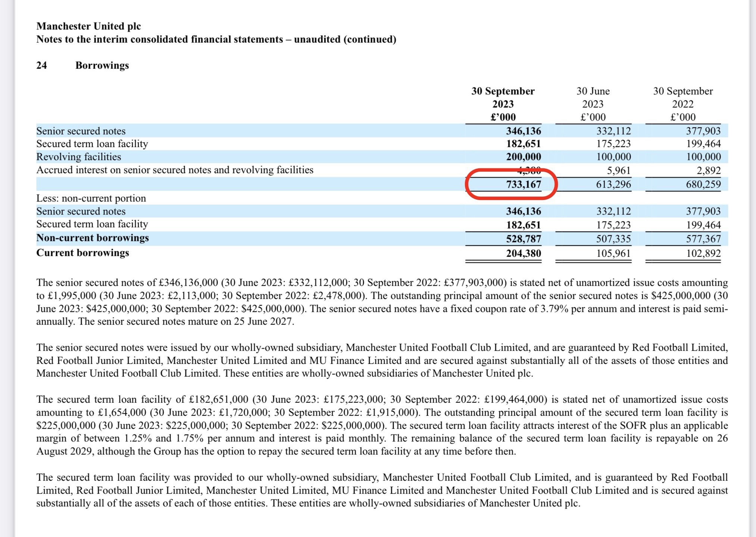Click the '30 June 2023' column header

[x=593, y=104]
